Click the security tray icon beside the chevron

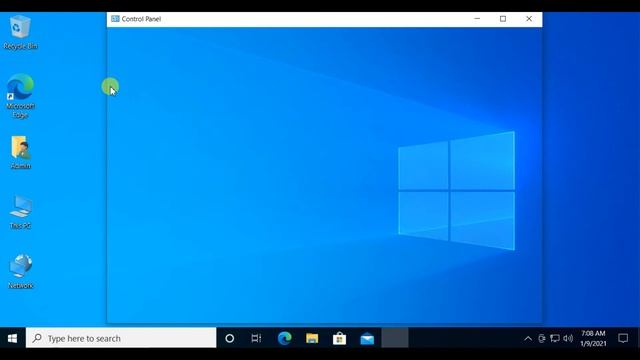click(542, 338)
